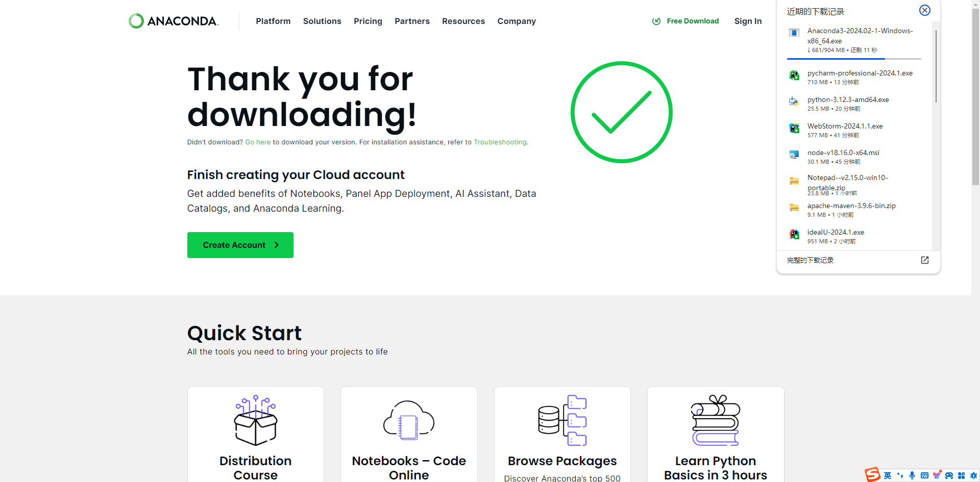This screenshot has height=482, width=980.
Task: Click the 'Go here' download link
Action: coord(258,142)
